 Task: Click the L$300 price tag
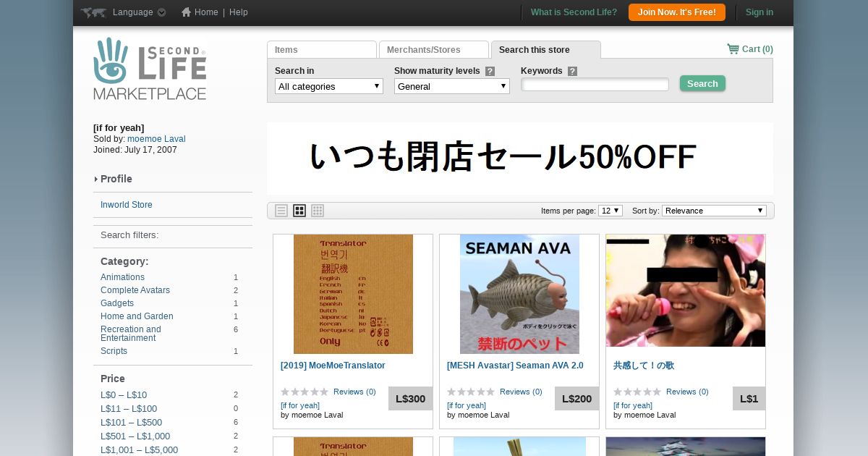411,399
